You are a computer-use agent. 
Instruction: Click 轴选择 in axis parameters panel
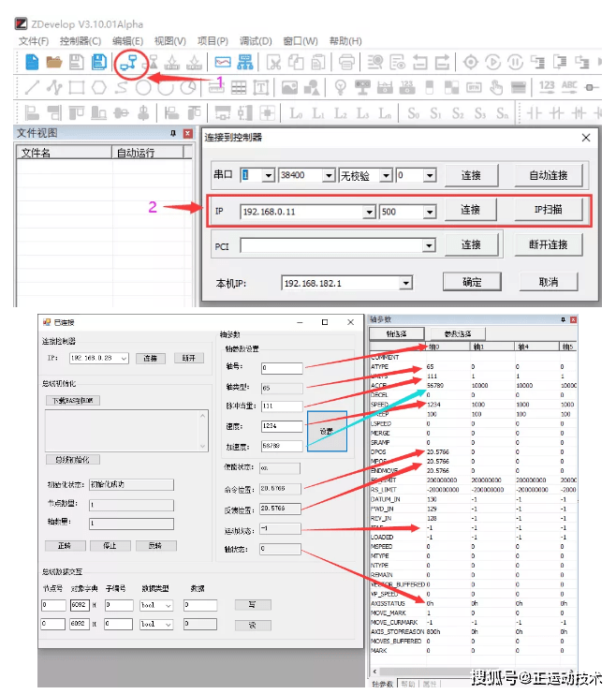397,333
